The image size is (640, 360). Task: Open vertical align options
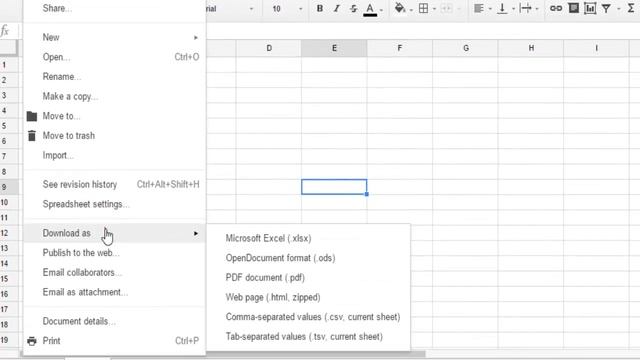pyautogui.click(x=502, y=8)
